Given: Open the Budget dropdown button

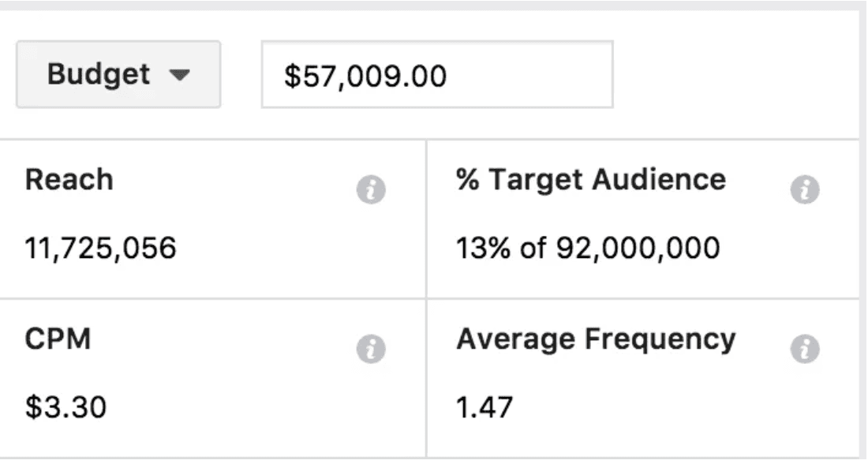Looking at the screenshot, I should pyautogui.click(x=118, y=75).
